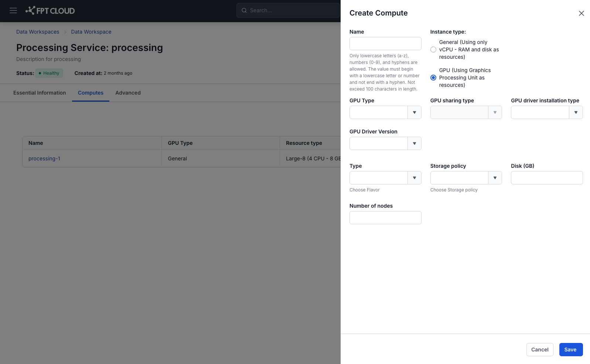Switch to the Advanced tab
The width and height of the screenshot is (590, 364).
click(128, 93)
